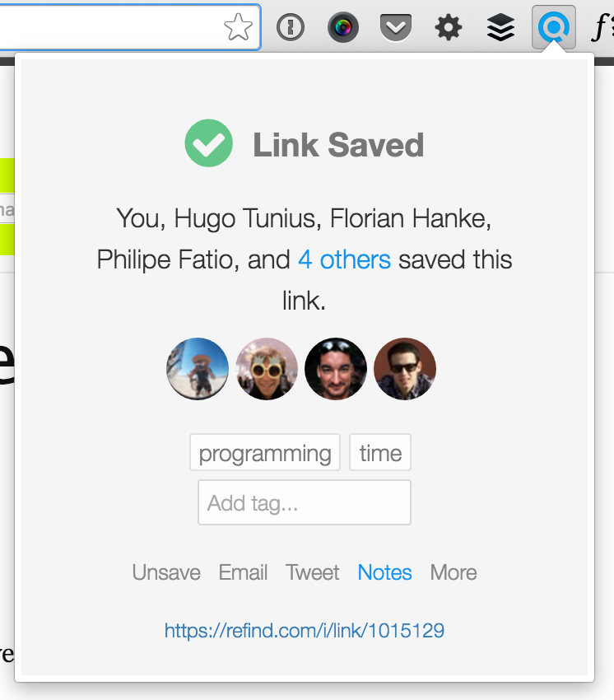Click the green Link Saved checkmark
The width and height of the screenshot is (614, 700).
click(208, 144)
